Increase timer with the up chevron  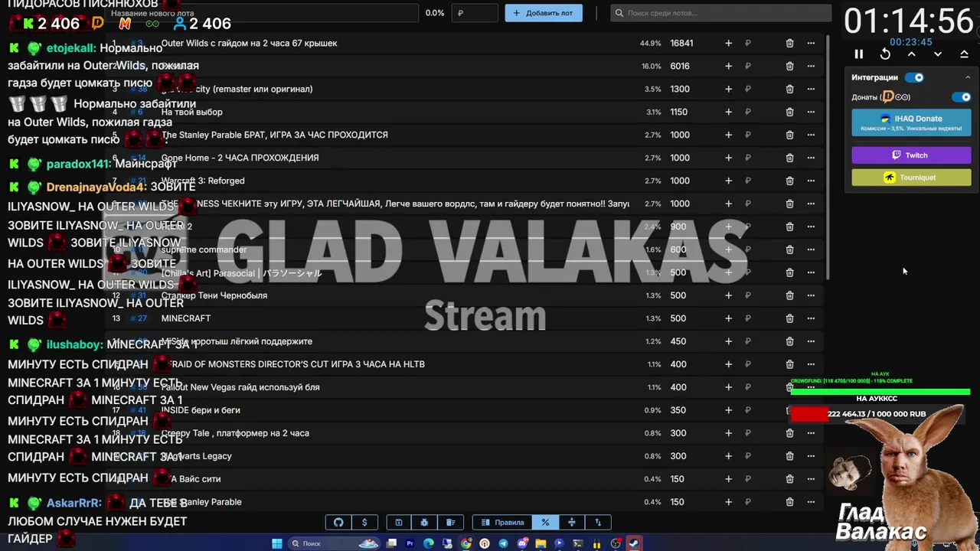coord(911,54)
